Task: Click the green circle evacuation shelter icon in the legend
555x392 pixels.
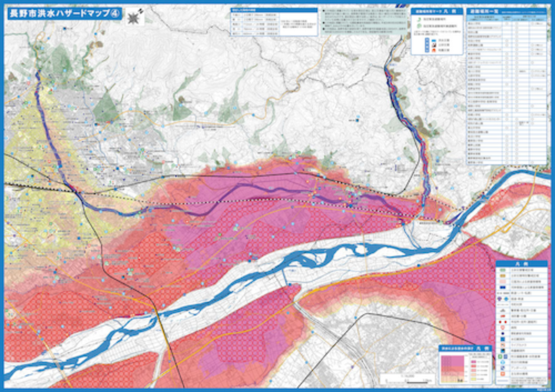Action: 420,26
